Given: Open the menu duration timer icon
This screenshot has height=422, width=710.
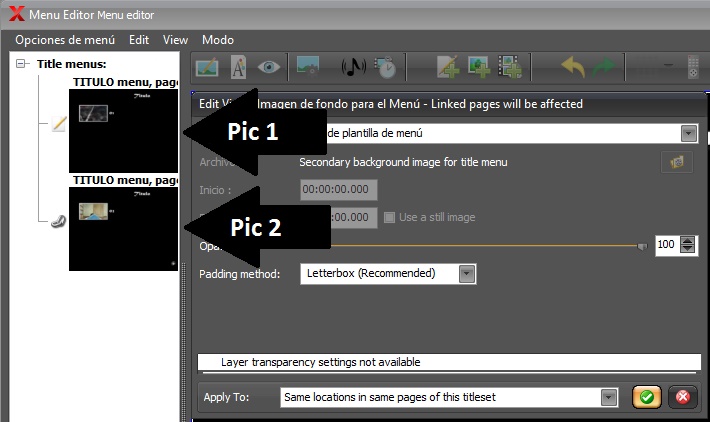Looking at the screenshot, I should point(385,67).
